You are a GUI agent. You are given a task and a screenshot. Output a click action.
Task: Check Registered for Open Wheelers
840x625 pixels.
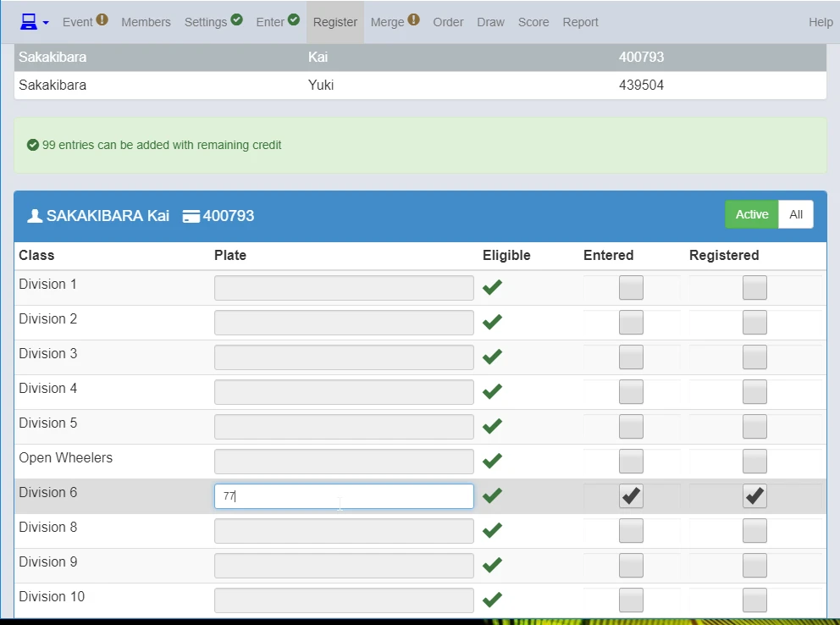click(754, 461)
